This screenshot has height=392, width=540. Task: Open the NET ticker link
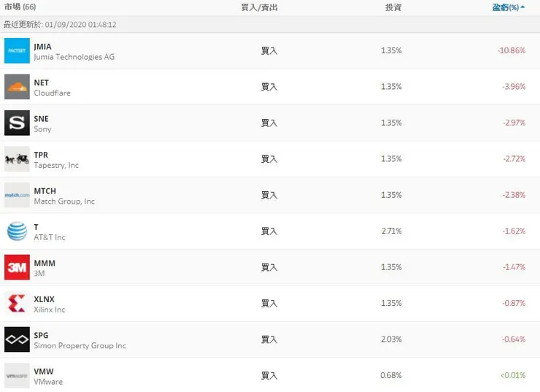pos(41,82)
